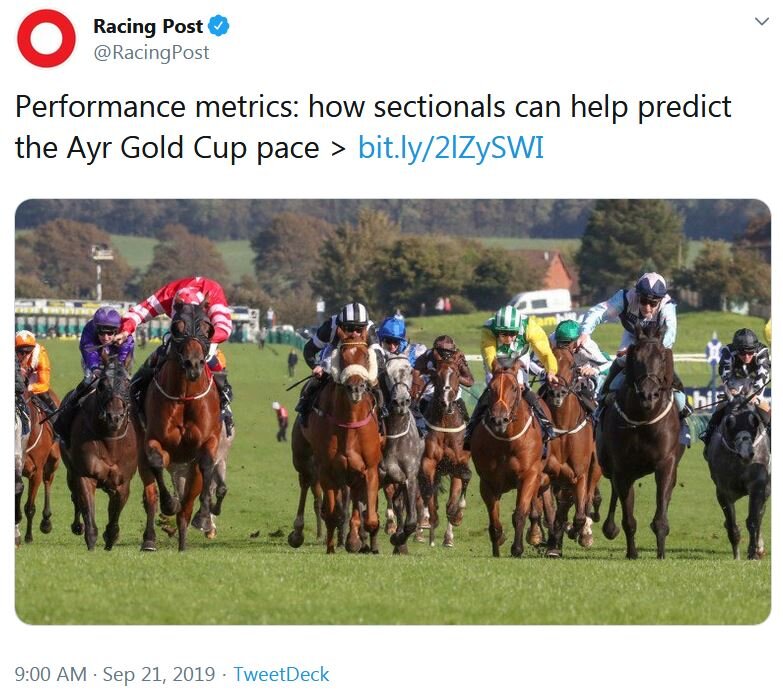783x699 pixels.
Task: Click the person in red standing on the grass
Action: point(280,419)
